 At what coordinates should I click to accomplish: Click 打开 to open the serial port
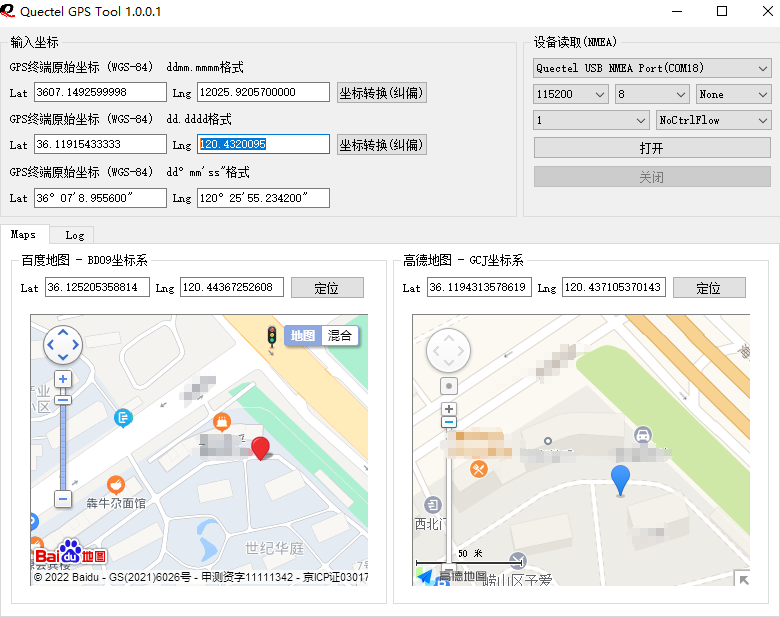pos(652,148)
